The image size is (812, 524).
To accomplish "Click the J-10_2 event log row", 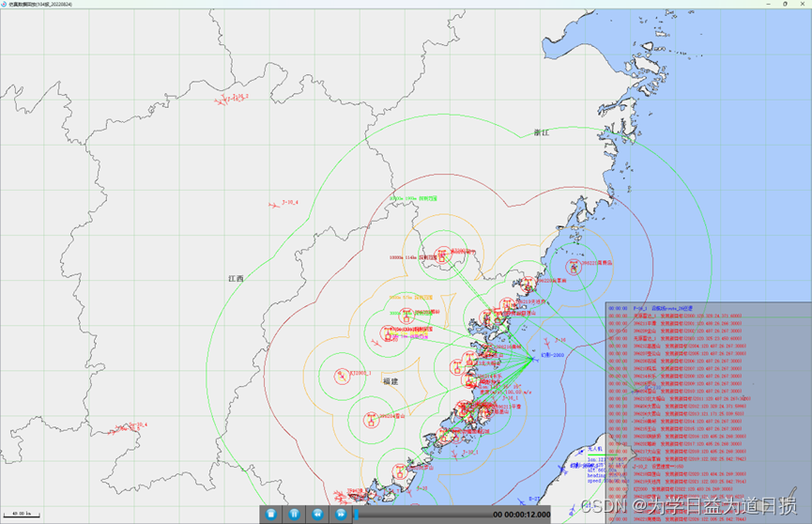I will 646,467.
